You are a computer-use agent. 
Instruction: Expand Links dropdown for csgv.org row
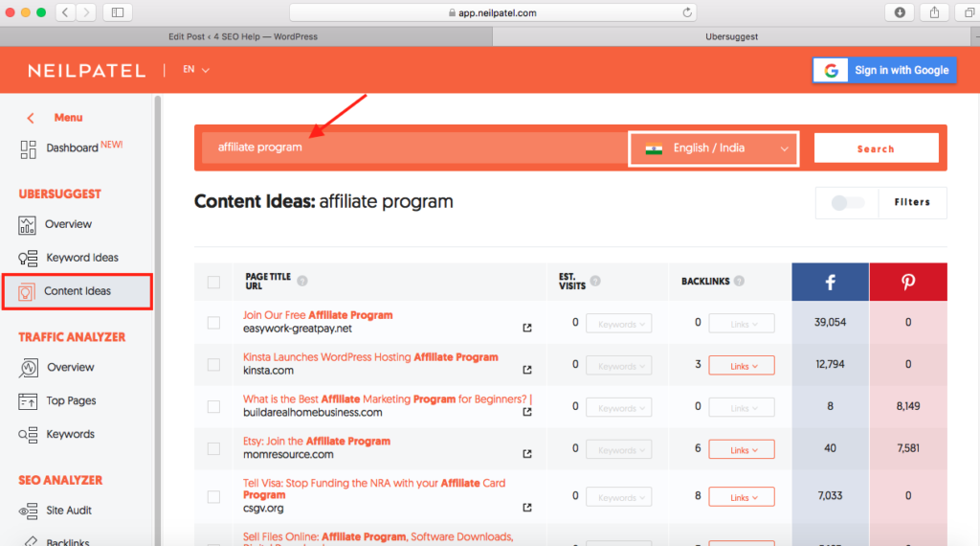coord(742,497)
